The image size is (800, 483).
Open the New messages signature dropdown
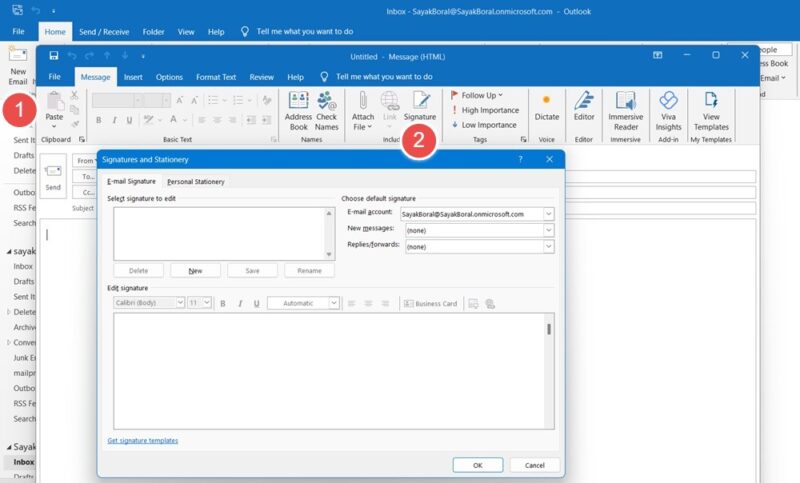coord(548,230)
